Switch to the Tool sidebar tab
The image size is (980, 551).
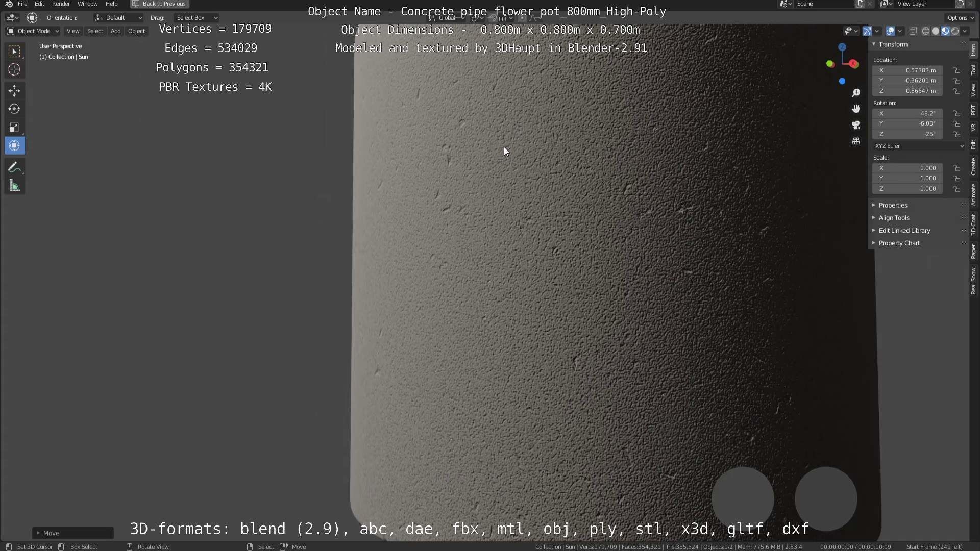click(974, 70)
